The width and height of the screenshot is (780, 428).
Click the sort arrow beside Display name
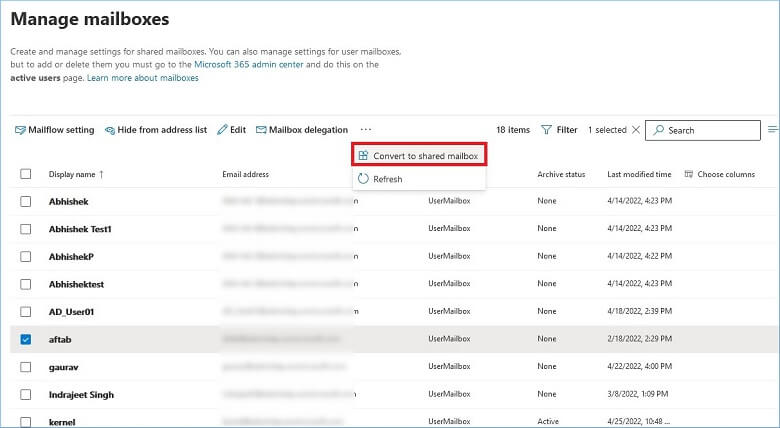coord(101,174)
